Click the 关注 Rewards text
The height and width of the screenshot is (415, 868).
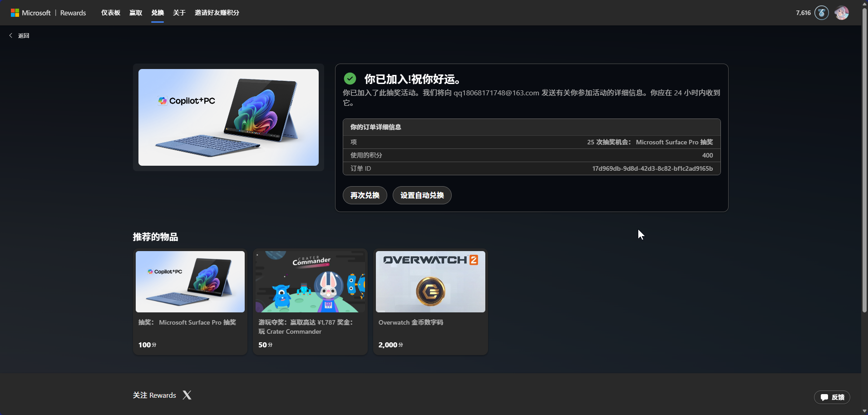pos(154,395)
